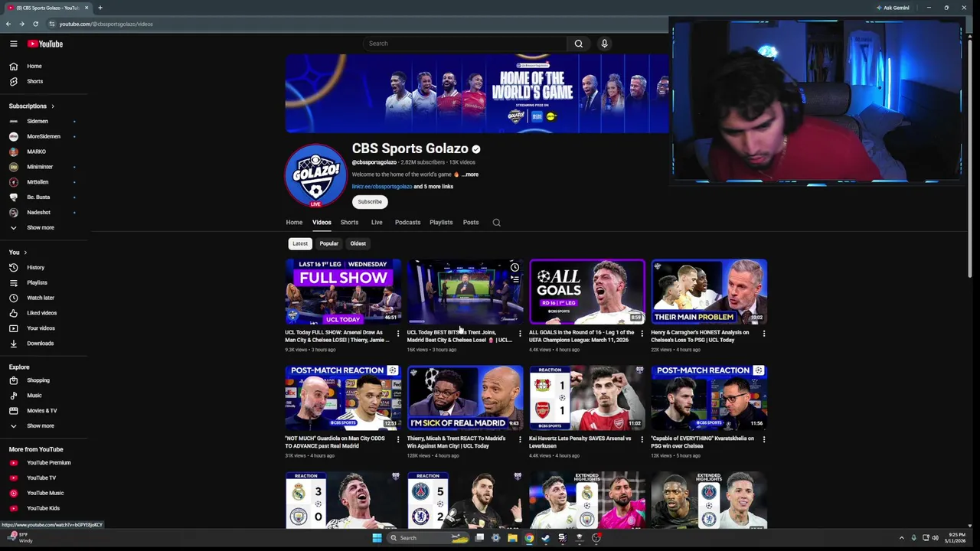
Task: Go back in browser
Action: pyautogui.click(x=8, y=24)
